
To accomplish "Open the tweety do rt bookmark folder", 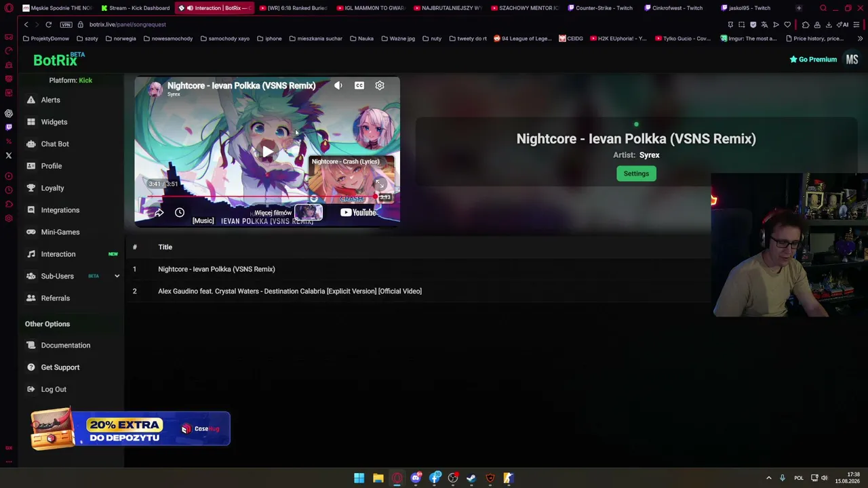I will (x=467, y=39).
